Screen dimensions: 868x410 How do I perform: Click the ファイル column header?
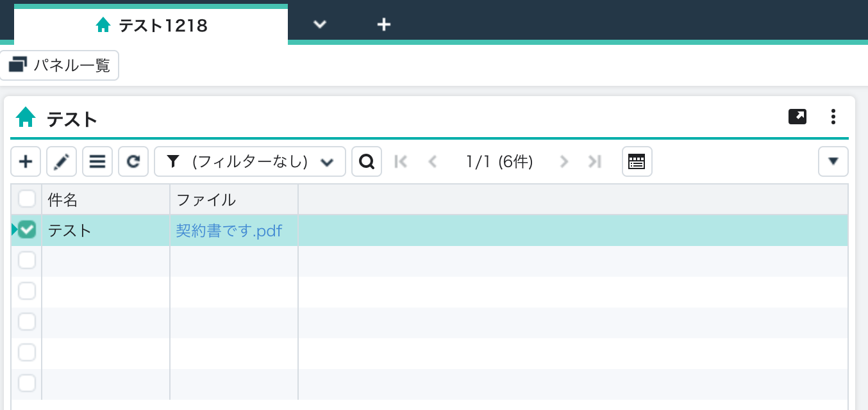pyautogui.click(x=234, y=199)
